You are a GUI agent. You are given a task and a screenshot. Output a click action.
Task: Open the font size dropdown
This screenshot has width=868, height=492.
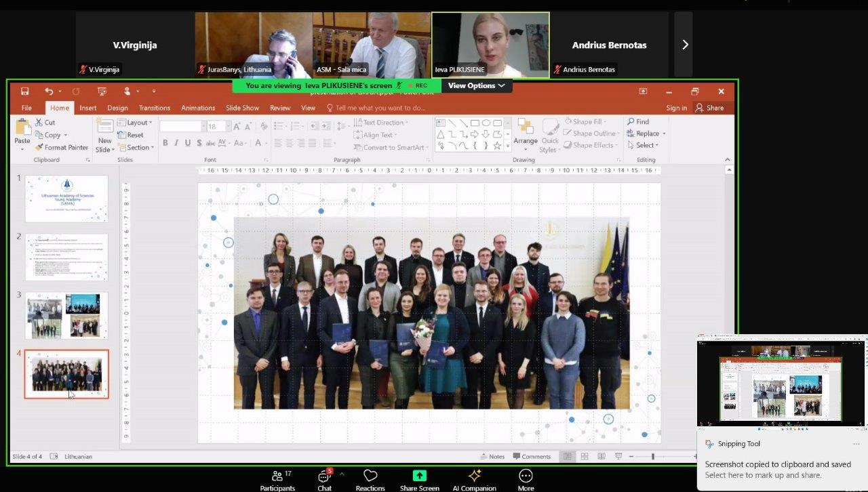pyautogui.click(x=229, y=126)
